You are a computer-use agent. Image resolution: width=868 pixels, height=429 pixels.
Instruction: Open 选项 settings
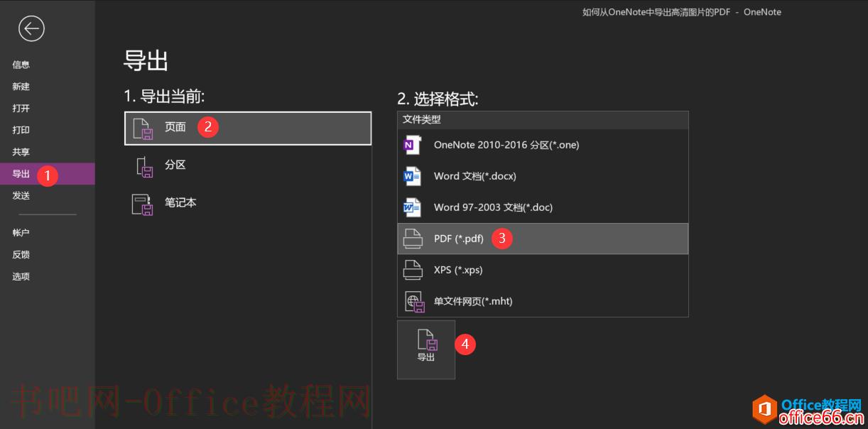click(21, 277)
